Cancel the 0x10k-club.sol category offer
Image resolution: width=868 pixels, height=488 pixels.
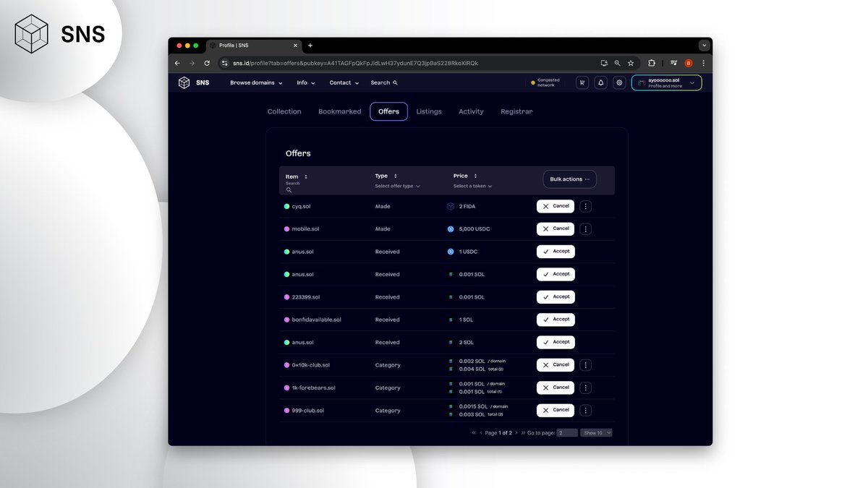tap(556, 365)
